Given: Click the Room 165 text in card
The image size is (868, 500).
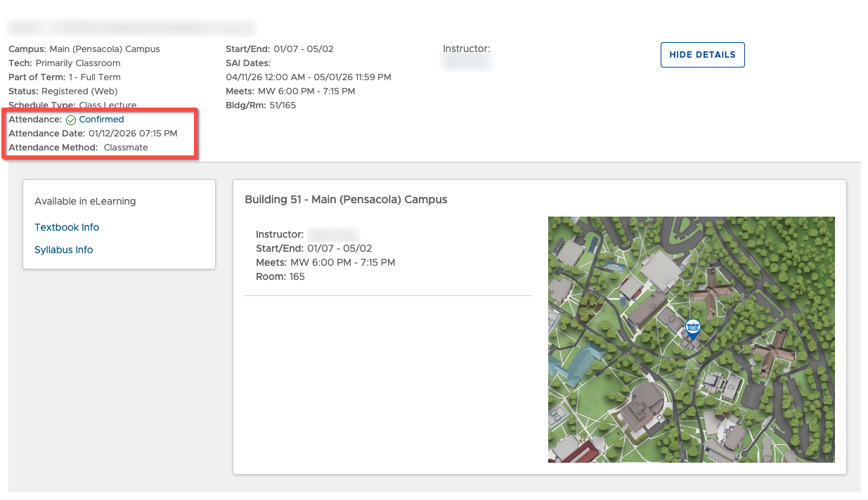Looking at the screenshot, I should tap(280, 276).
